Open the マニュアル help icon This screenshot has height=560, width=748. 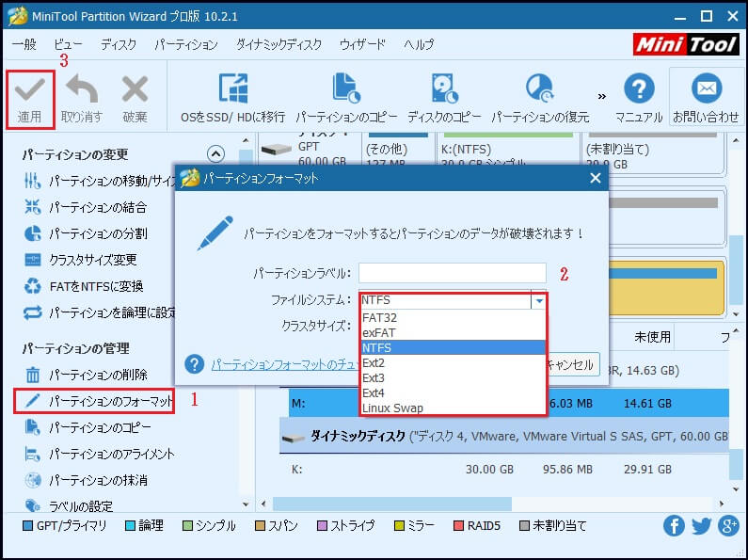pyautogui.click(x=639, y=89)
